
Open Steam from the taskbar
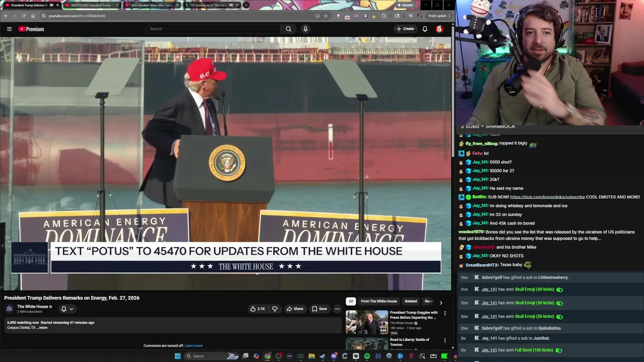tap(323, 356)
